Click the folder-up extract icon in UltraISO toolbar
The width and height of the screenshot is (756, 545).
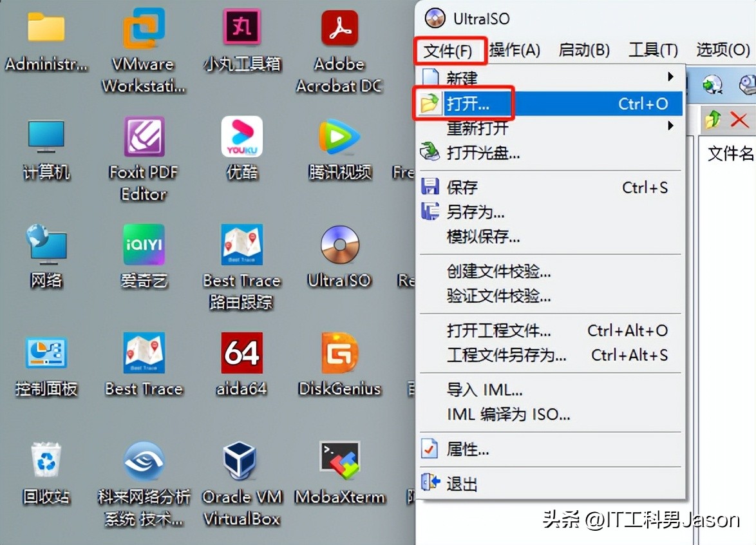(x=712, y=120)
